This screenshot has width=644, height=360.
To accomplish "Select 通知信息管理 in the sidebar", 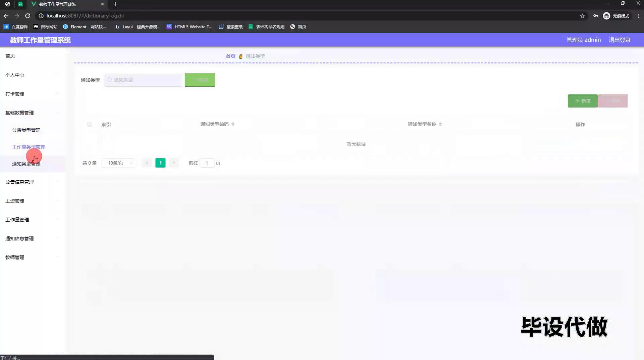I will click(19, 238).
